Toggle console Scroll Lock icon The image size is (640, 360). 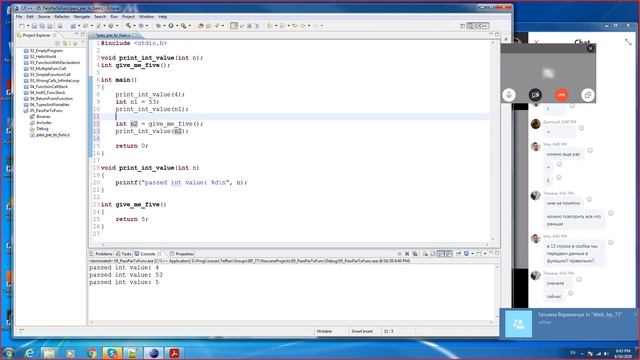click(x=433, y=254)
